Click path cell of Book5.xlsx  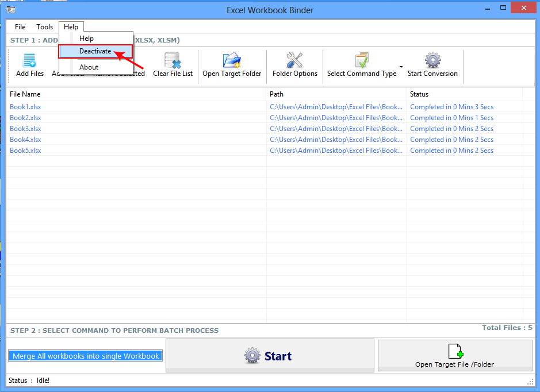(336, 151)
